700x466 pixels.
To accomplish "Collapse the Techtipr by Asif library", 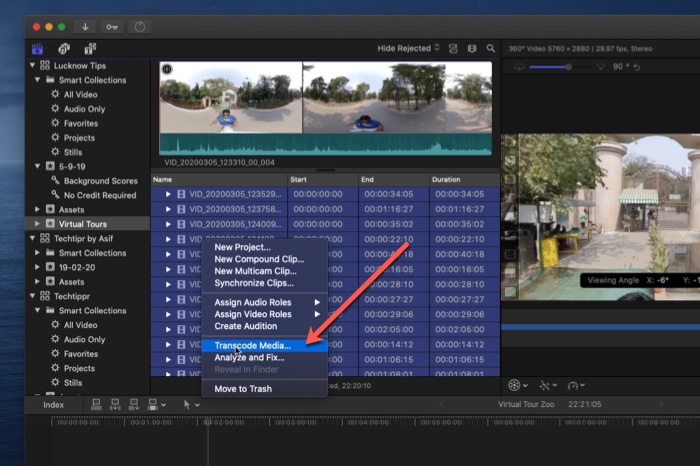I will tap(32, 238).
